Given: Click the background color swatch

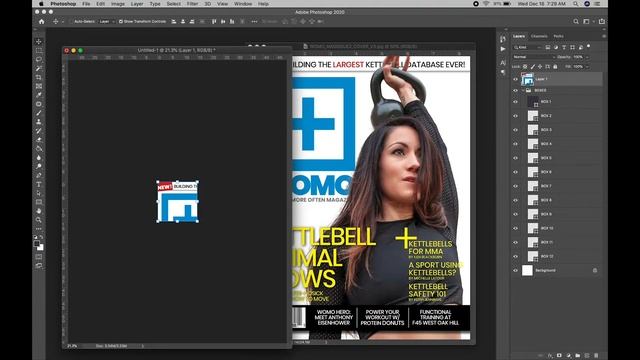Looking at the screenshot, I should (x=40, y=247).
